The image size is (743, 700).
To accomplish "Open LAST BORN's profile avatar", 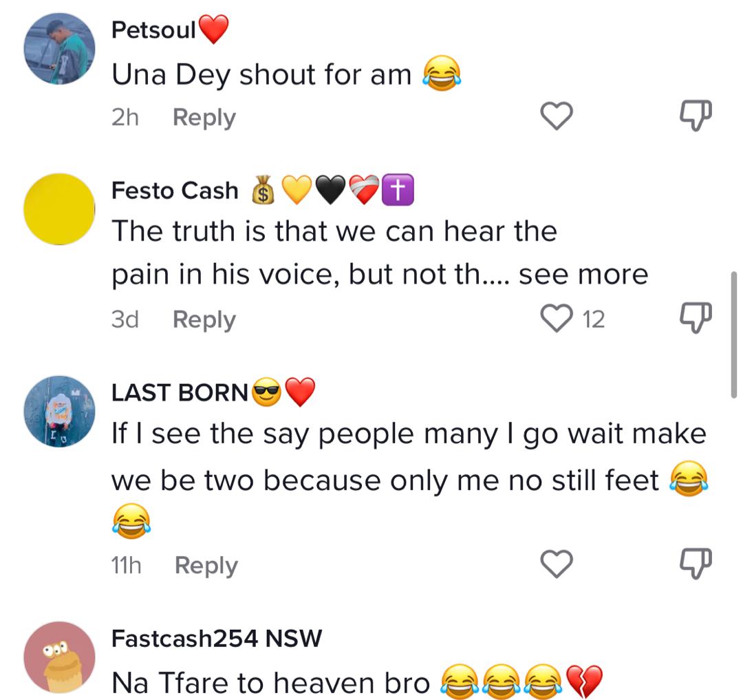I will click(x=59, y=412).
